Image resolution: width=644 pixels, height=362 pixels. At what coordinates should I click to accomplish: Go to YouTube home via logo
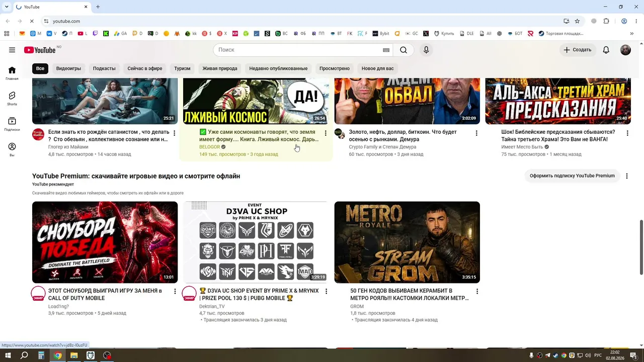click(x=40, y=50)
